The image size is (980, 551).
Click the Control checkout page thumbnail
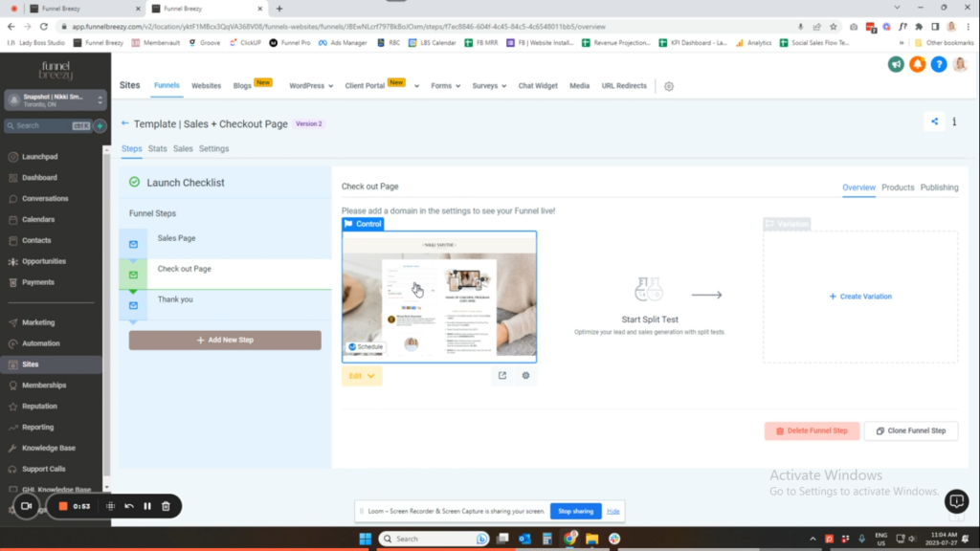point(439,297)
